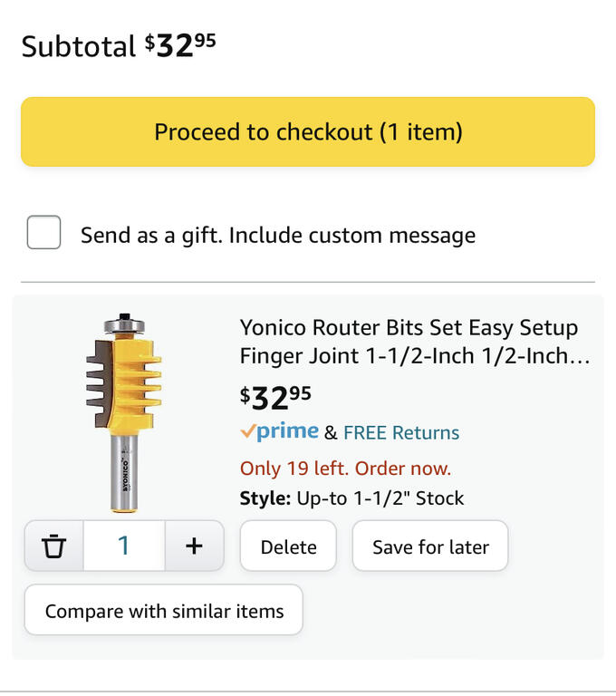Click the "Only 19 left. Order now." notice

coord(345,469)
